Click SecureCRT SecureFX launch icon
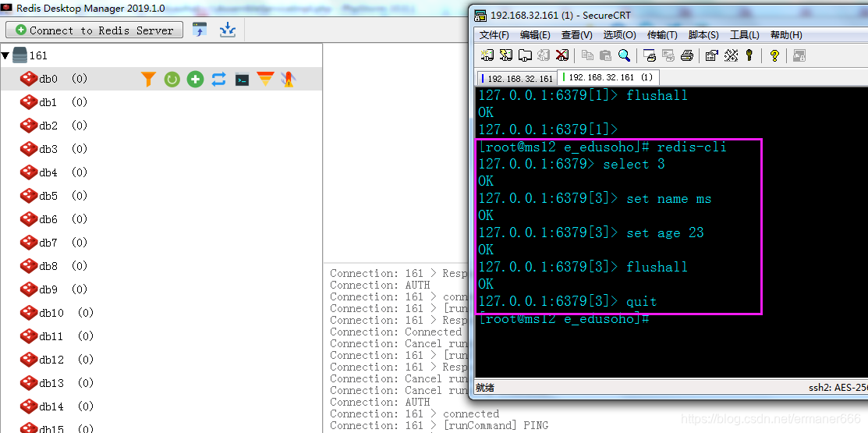The image size is (868, 433). tap(799, 55)
